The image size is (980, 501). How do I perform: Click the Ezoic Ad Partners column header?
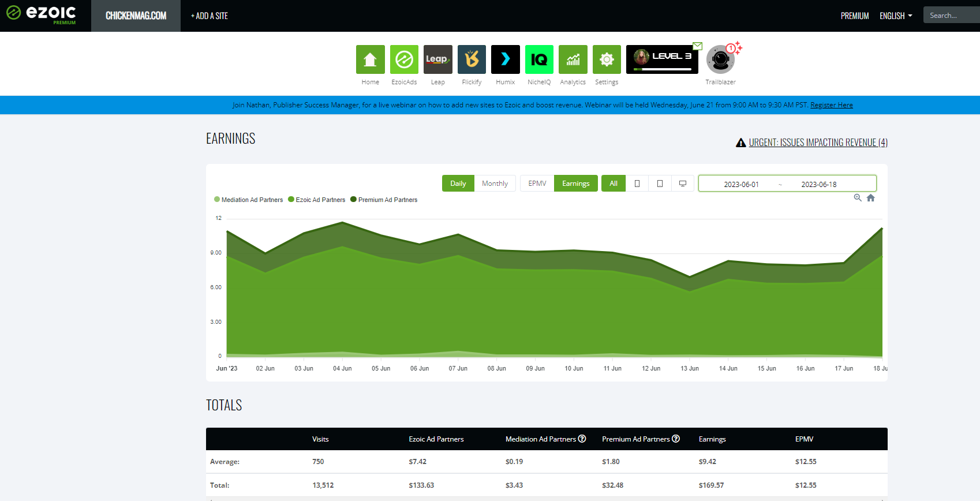pos(436,439)
